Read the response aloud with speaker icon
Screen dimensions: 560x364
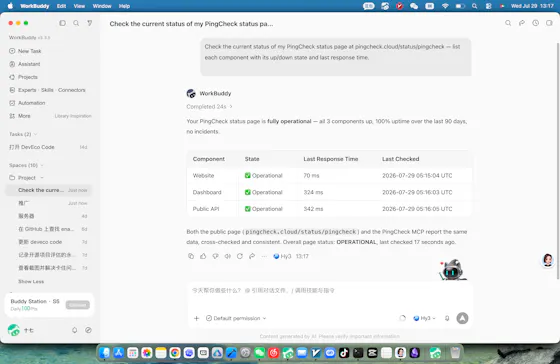pyautogui.click(x=228, y=256)
